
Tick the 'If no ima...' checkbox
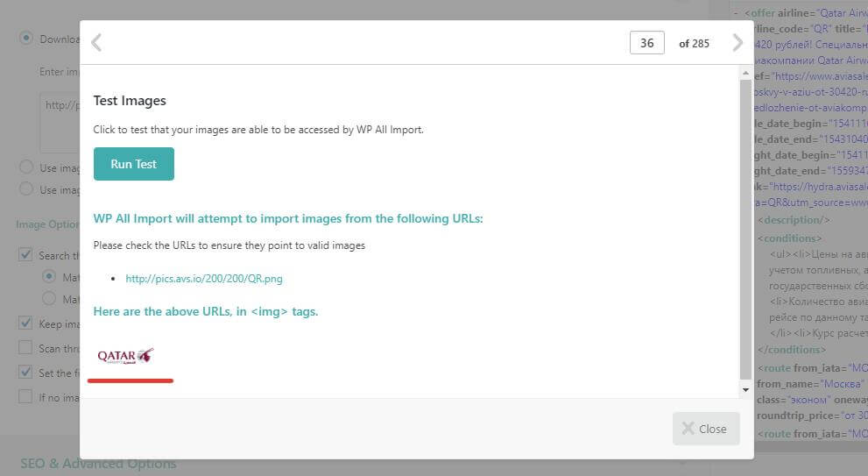[x=26, y=397]
